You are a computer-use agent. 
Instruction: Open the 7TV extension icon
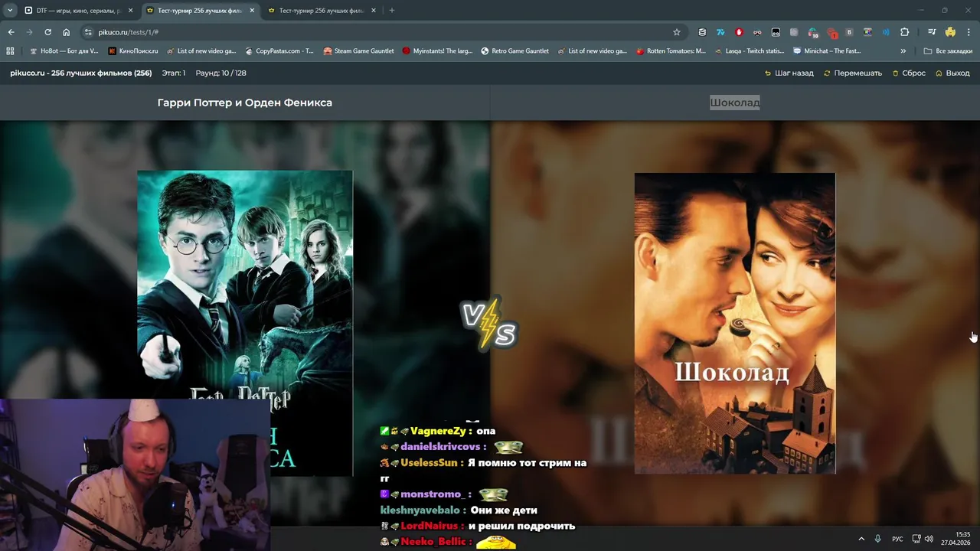[720, 32]
